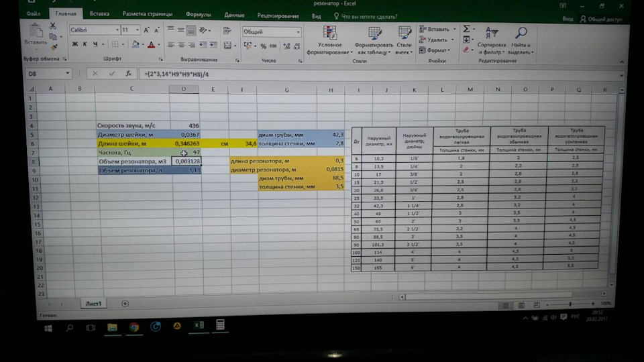Toggle Italic (К) formatting
The width and height of the screenshot is (644, 362).
[85, 44]
